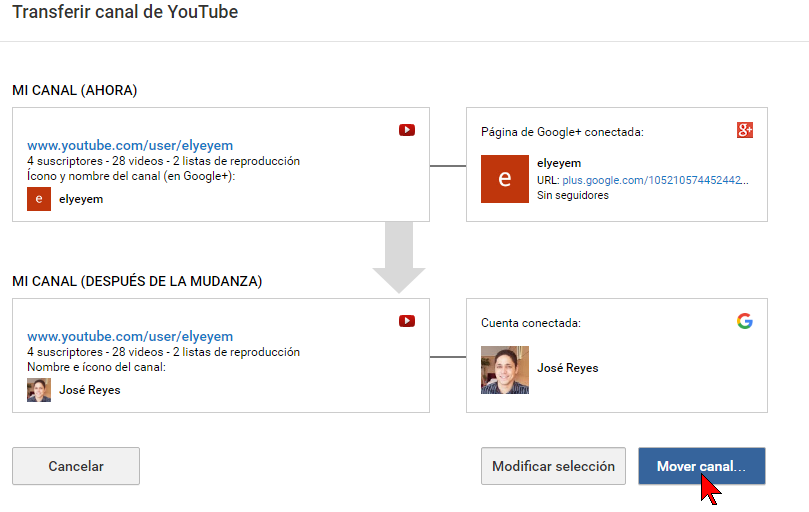This screenshot has width=809, height=512.
Task: Click the small orange elyeyem channel icon
Action: pyautogui.click(x=39, y=199)
